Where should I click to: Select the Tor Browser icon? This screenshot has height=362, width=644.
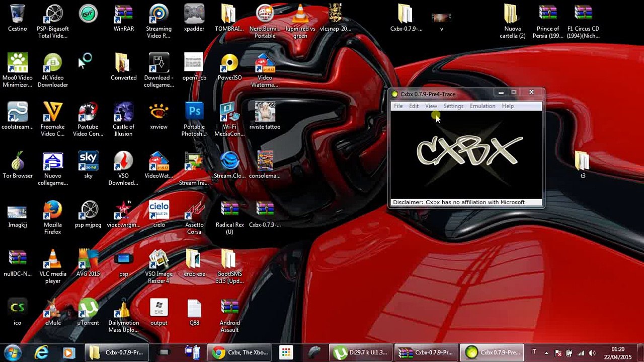(18, 165)
